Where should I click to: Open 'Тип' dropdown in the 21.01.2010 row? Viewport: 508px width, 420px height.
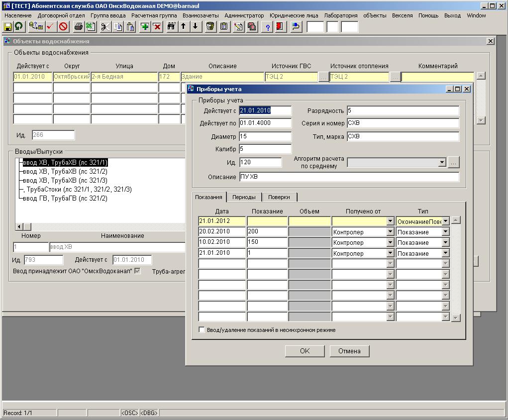pos(445,253)
